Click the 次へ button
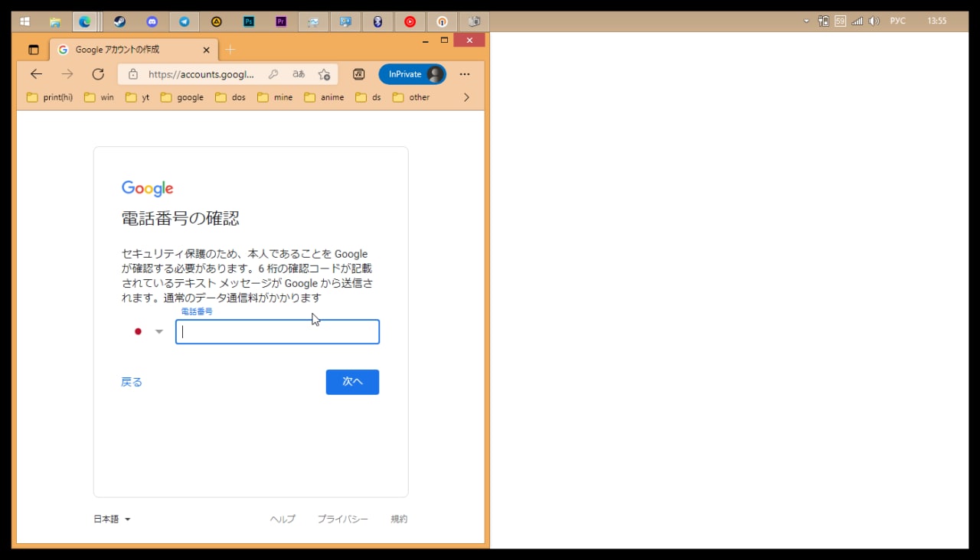 pyautogui.click(x=352, y=382)
